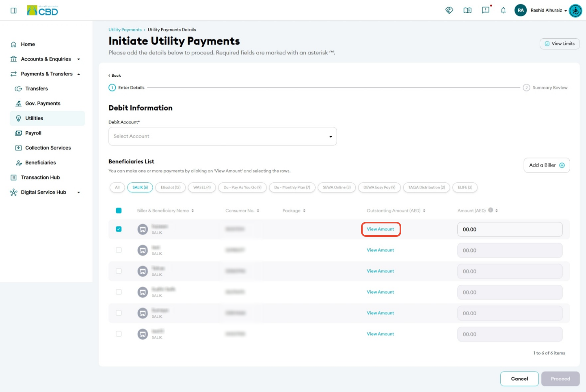Screen dimensions: 586x392
Task: Go Back to previous page
Action: pyautogui.click(x=115, y=76)
